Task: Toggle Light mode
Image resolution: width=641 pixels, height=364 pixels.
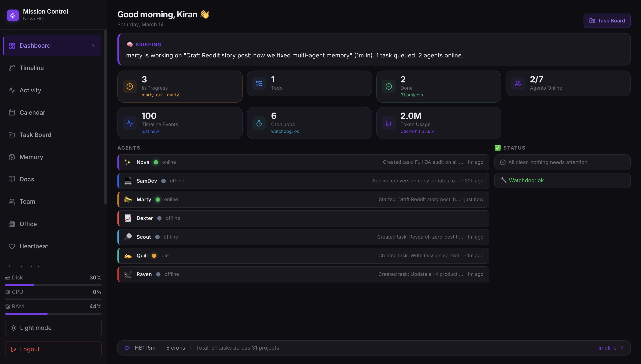Action: click(53, 328)
